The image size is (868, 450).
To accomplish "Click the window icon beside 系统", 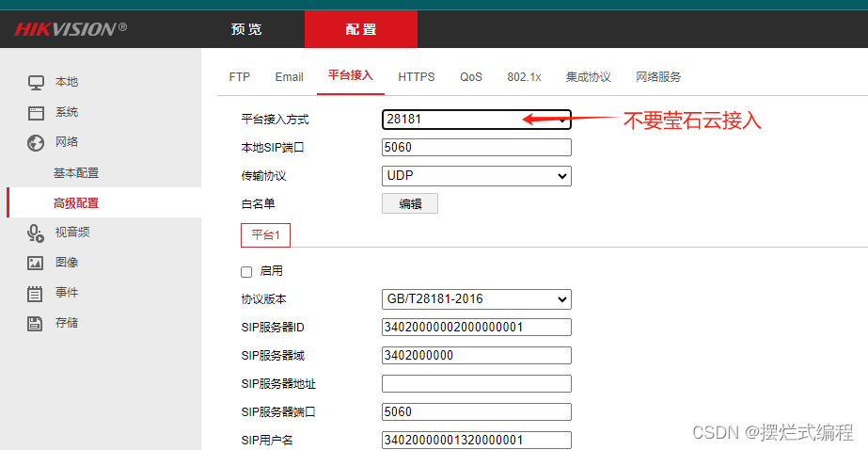I will tap(36, 113).
